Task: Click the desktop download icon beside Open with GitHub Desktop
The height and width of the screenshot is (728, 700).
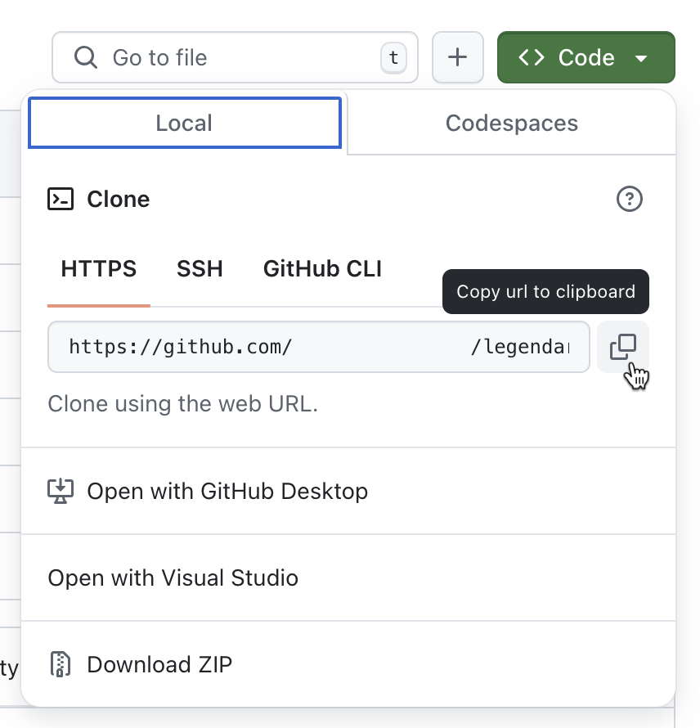Action: [61, 491]
